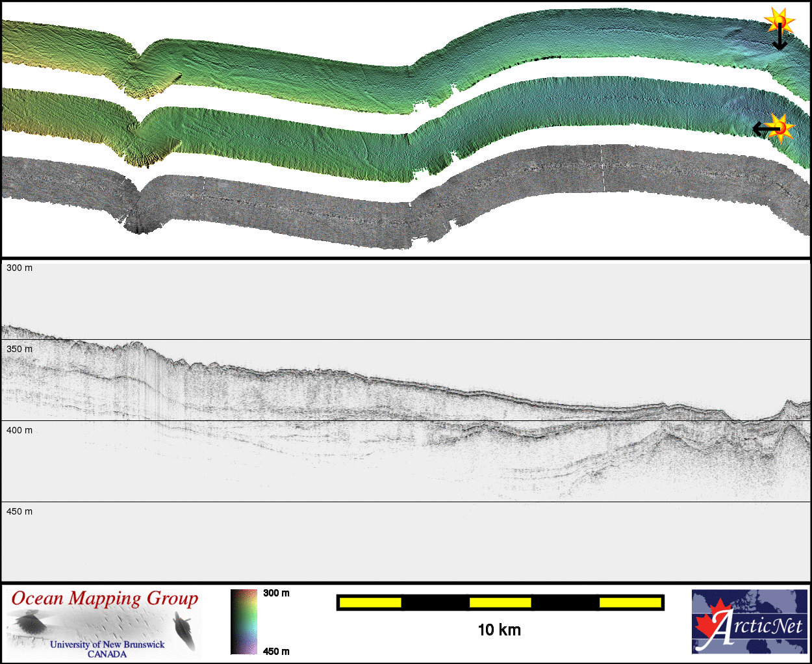Click the depth color scale bar

tap(244, 621)
